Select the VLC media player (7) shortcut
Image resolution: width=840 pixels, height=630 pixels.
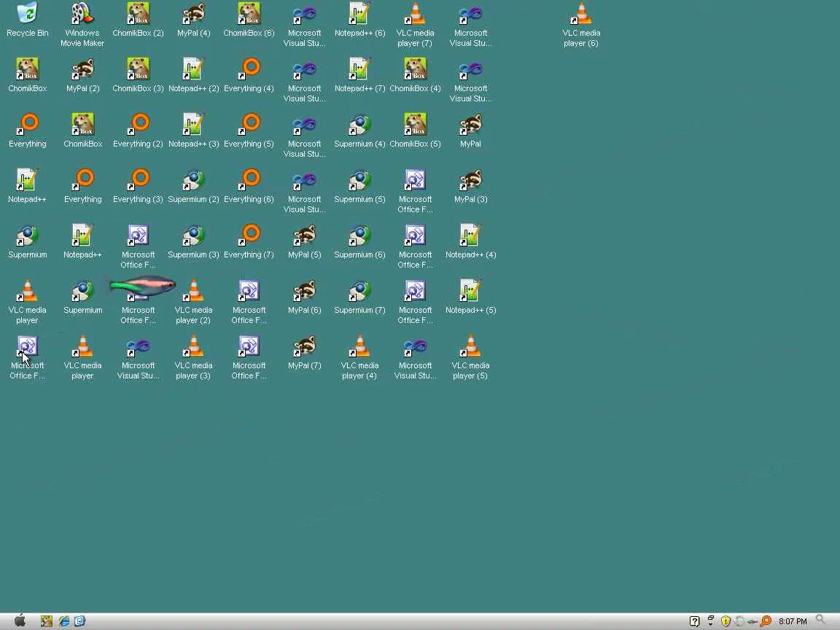tap(415, 25)
